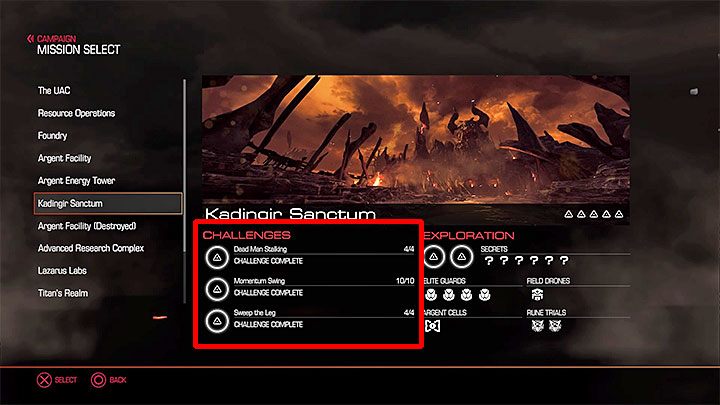Click the Sweep the Leg challenge icon
The image size is (720, 405).
(217, 321)
